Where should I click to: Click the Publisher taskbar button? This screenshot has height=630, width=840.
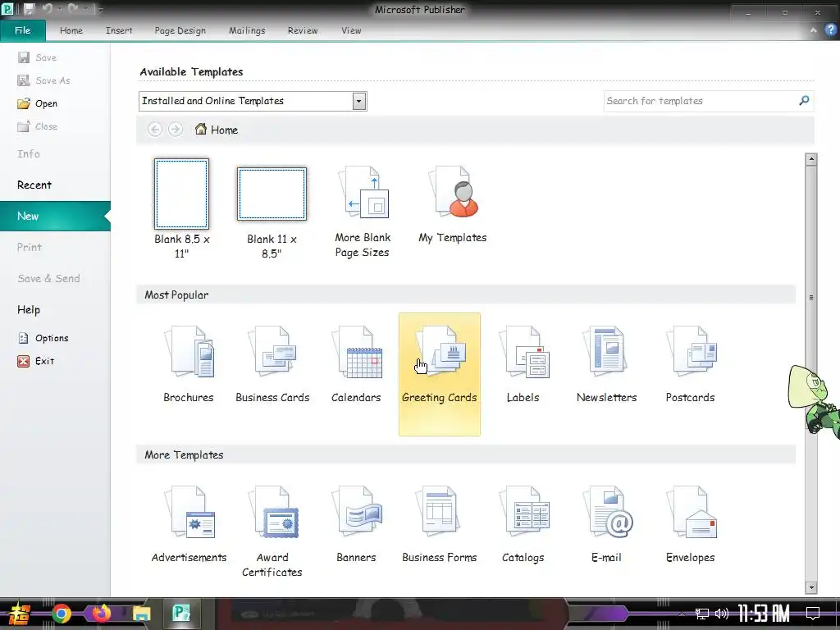181,612
